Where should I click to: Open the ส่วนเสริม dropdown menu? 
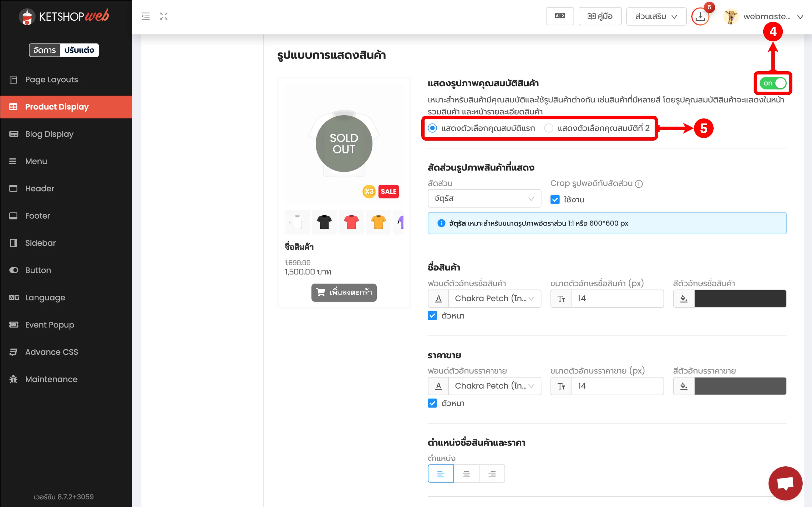tap(656, 16)
